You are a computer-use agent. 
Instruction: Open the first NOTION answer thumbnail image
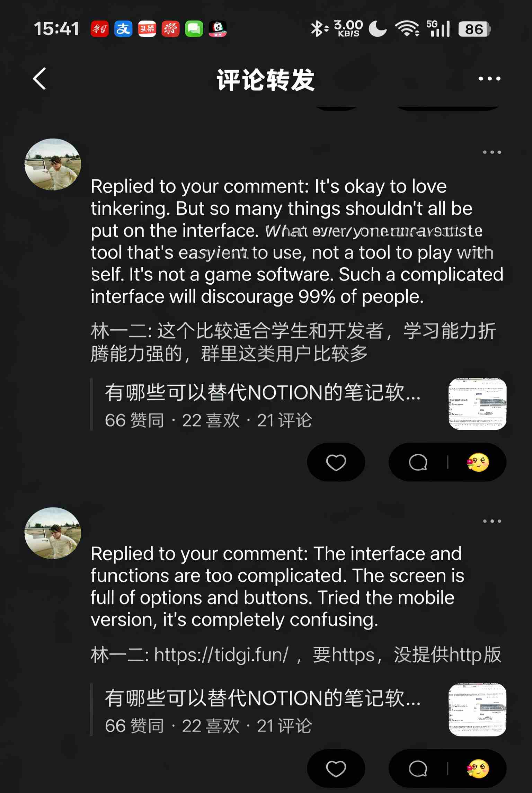(x=478, y=404)
